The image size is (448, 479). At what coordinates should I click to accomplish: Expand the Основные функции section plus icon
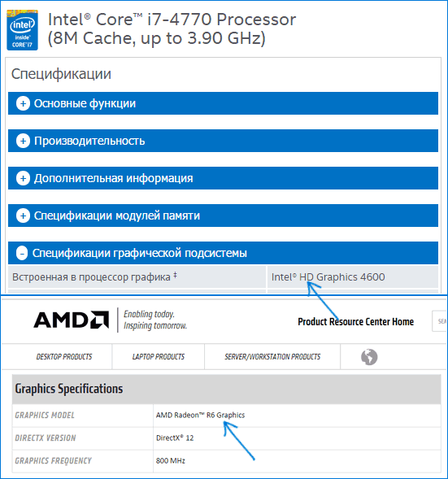pos(23,103)
